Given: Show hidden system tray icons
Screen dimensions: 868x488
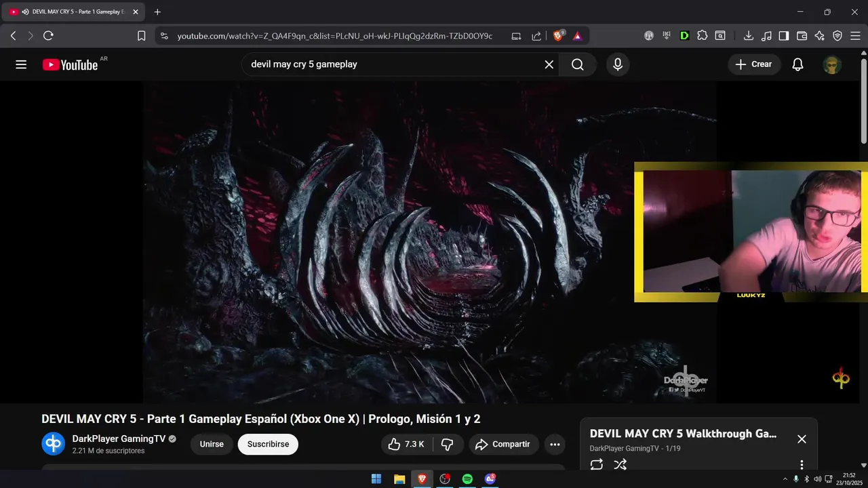Looking at the screenshot, I should tap(785, 479).
